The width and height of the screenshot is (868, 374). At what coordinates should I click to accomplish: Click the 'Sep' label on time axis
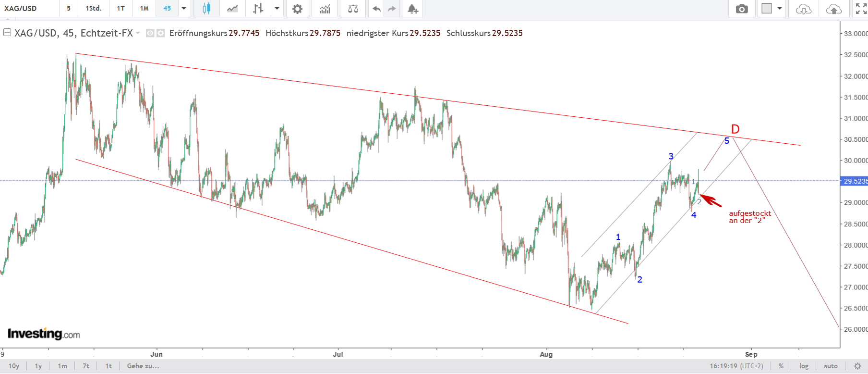751,354
